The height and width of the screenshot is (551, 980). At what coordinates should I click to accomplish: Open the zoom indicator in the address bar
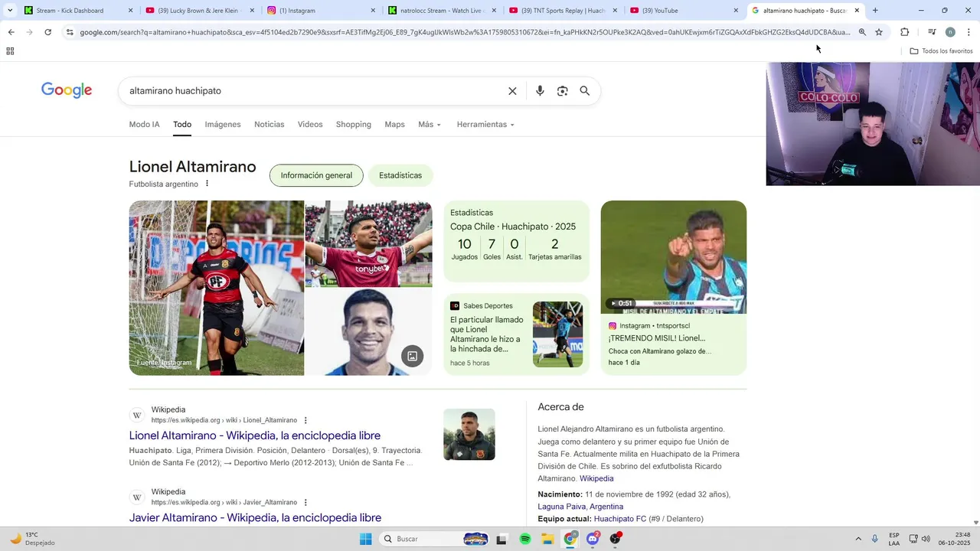point(862,32)
